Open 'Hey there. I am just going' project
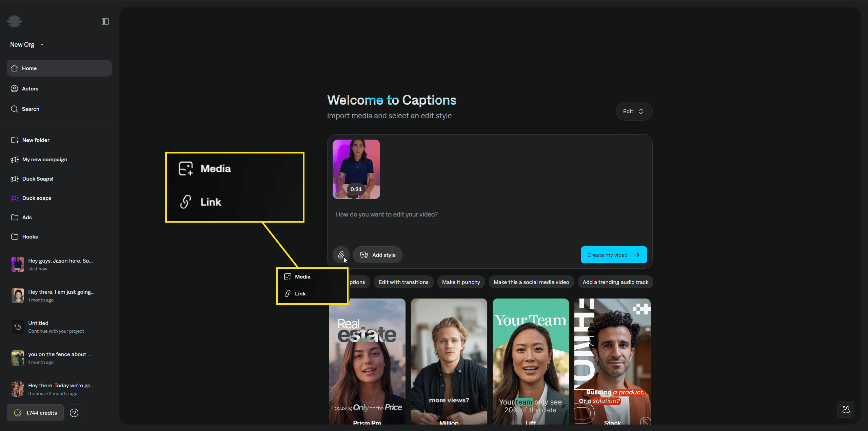 point(59,295)
